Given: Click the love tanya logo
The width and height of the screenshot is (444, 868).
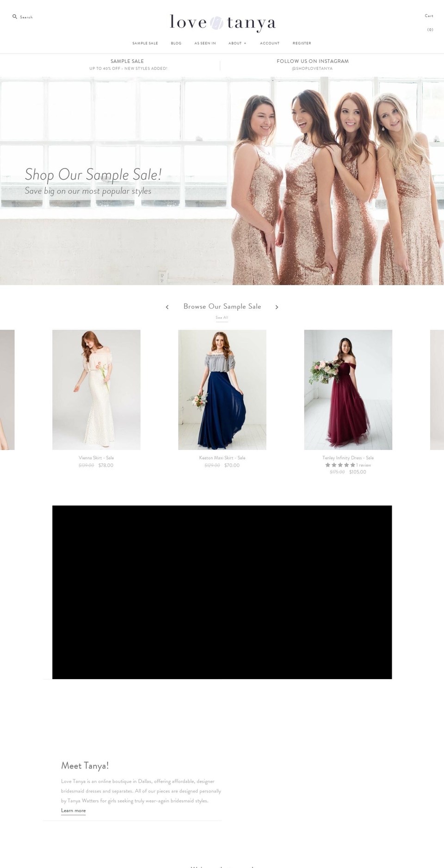Looking at the screenshot, I should pos(222,23).
